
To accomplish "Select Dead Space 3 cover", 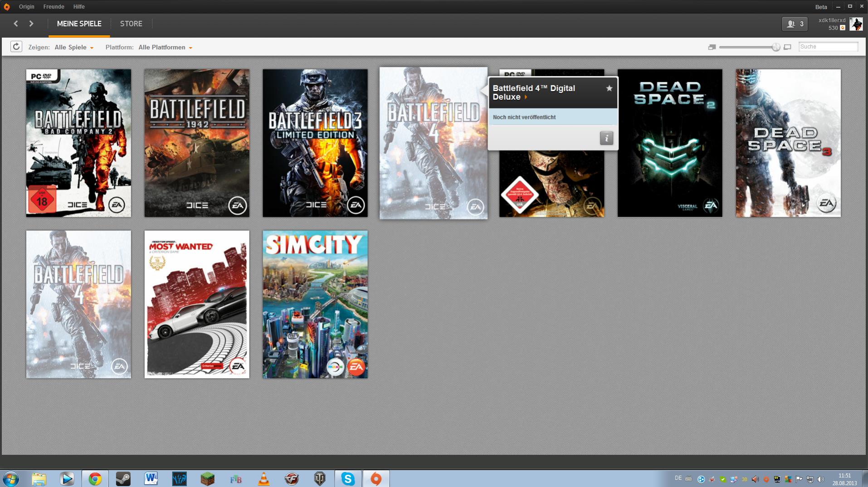I will (x=788, y=143).
